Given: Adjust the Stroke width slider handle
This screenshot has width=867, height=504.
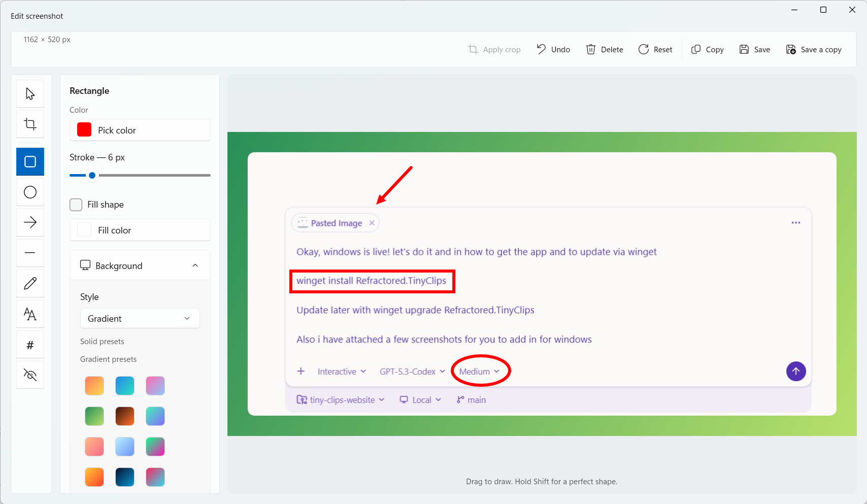Looking at the screenshot, I should pyautogui.click(x=92, y=175).
